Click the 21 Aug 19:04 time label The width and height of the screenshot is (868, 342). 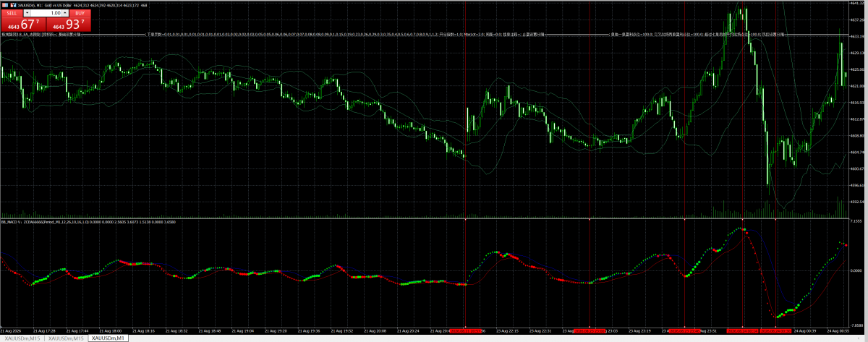244,330
